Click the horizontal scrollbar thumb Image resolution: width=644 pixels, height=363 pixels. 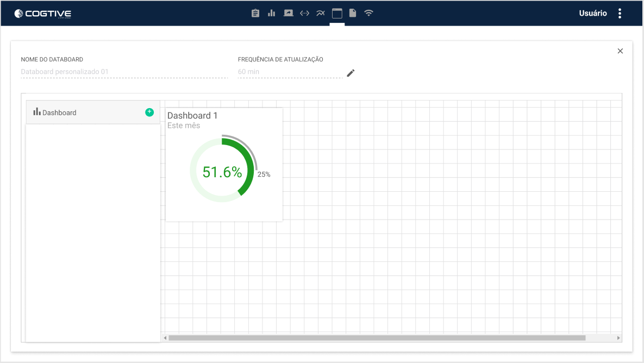[377, 338]
